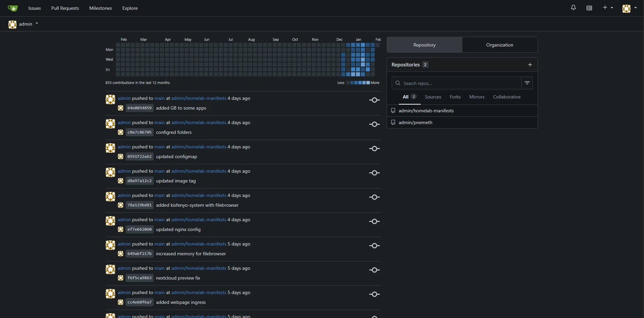The height and width of the screenshot is (318, 644).
Task: Select the Mirrors repository filter
Action: point(476,97)
